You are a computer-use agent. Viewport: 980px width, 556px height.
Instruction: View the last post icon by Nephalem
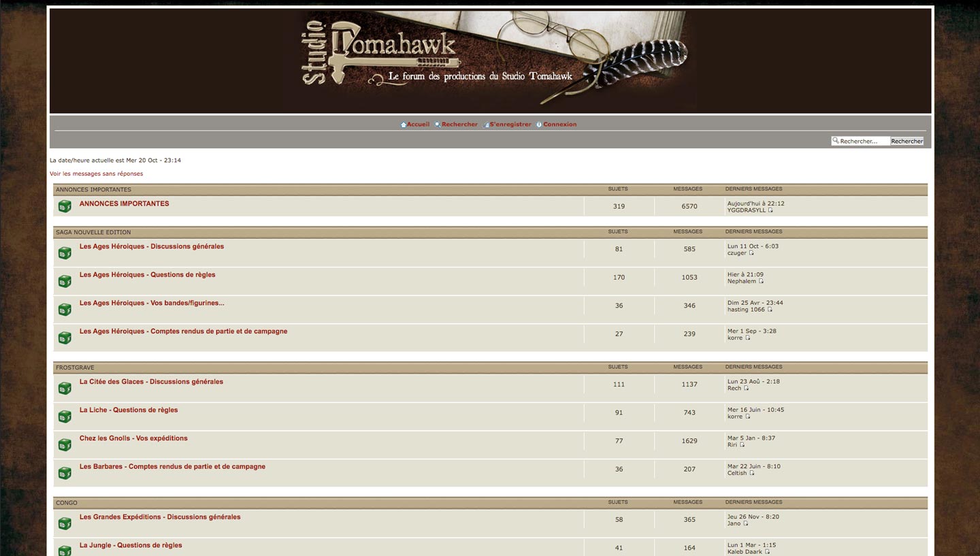tap(761, 282)
